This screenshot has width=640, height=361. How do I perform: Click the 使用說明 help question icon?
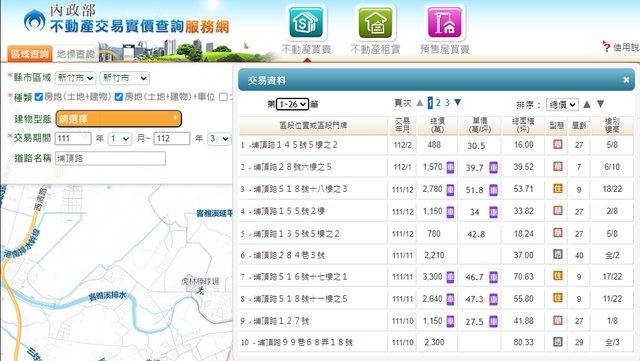click(606, 47)
